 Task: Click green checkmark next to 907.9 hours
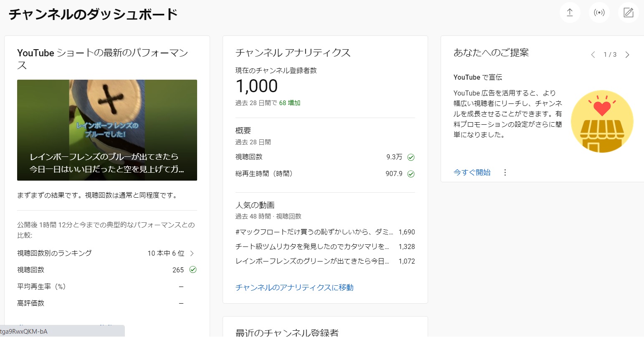click(x=411, y=174)
